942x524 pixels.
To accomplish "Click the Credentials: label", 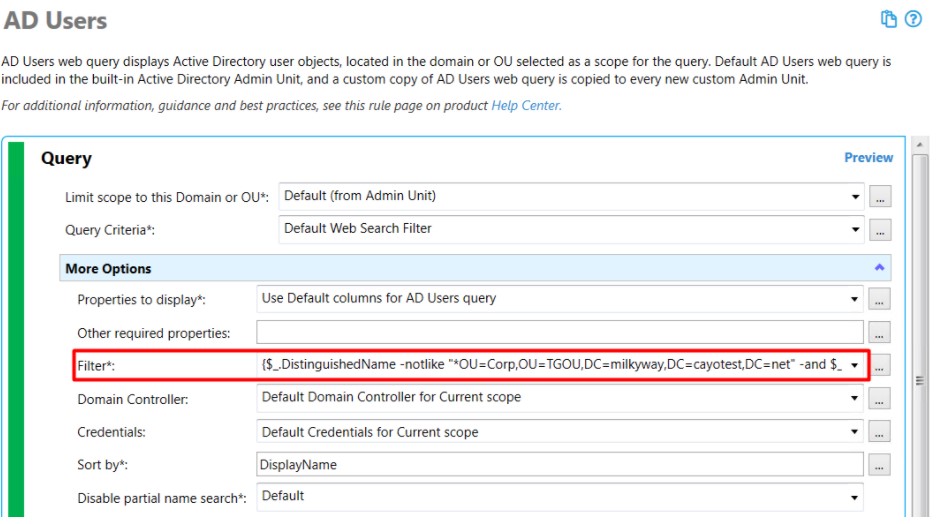I will 111,432.
